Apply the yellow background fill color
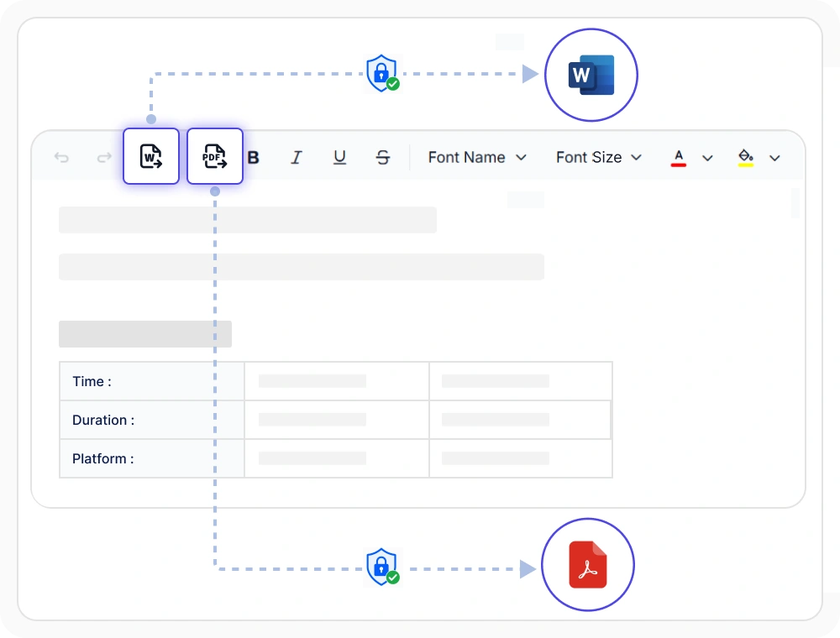Screen dimensions: 840x638 click(x=746, y=158)
